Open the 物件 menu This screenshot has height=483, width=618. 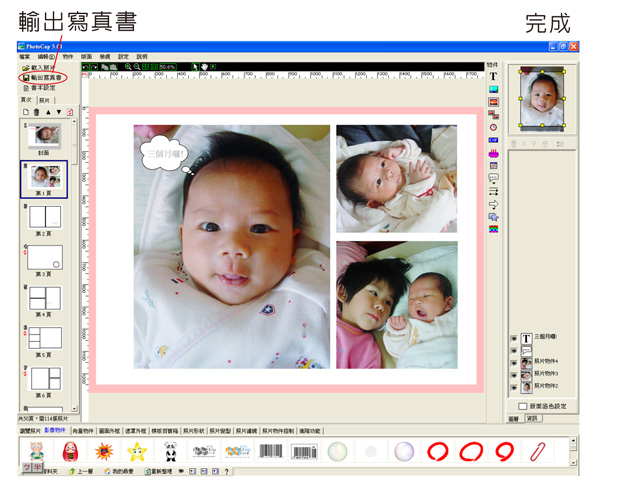(68, 57)
